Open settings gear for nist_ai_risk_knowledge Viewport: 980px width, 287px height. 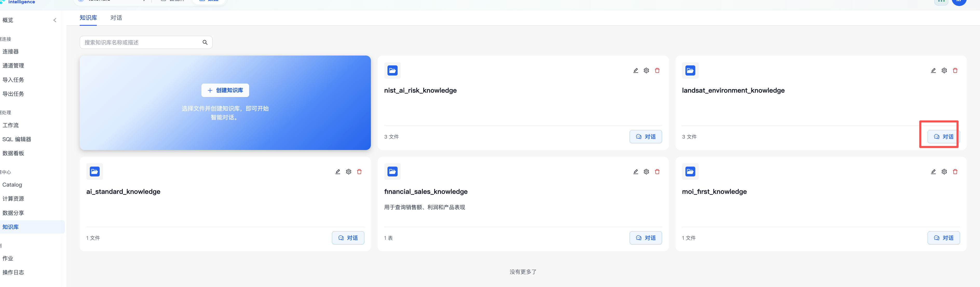coord(646,71)
